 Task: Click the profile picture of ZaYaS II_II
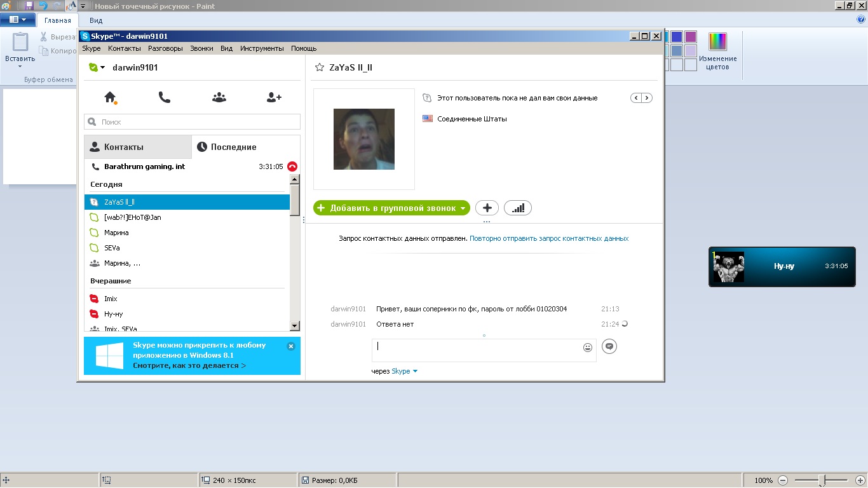364,139
